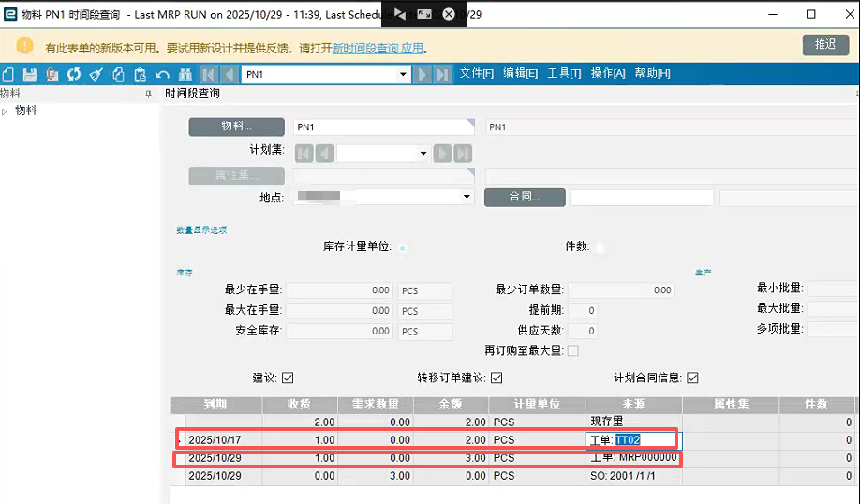Click the SO: 2001 /1 /1 cell
860x504 pixels.
[633, 476]
